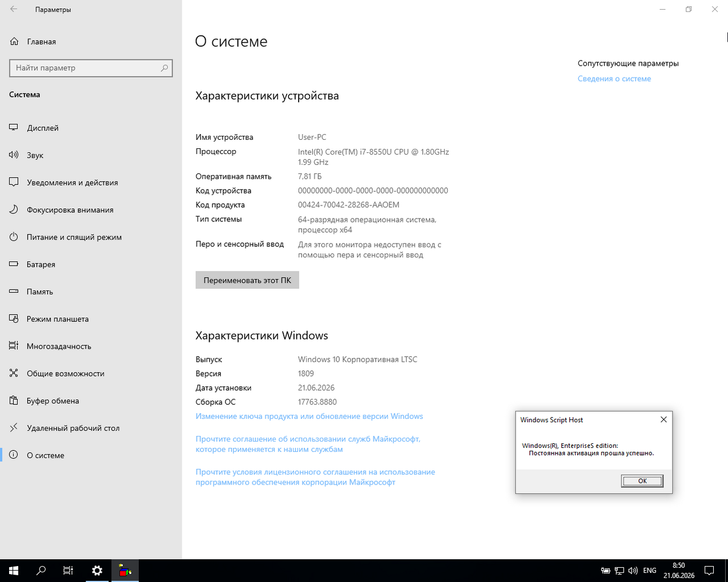The width and height of the screenshot is (728, 582).
Task: Click the Характеристики Windows heading
Action: pyautogui.click(x=262, y=336)
